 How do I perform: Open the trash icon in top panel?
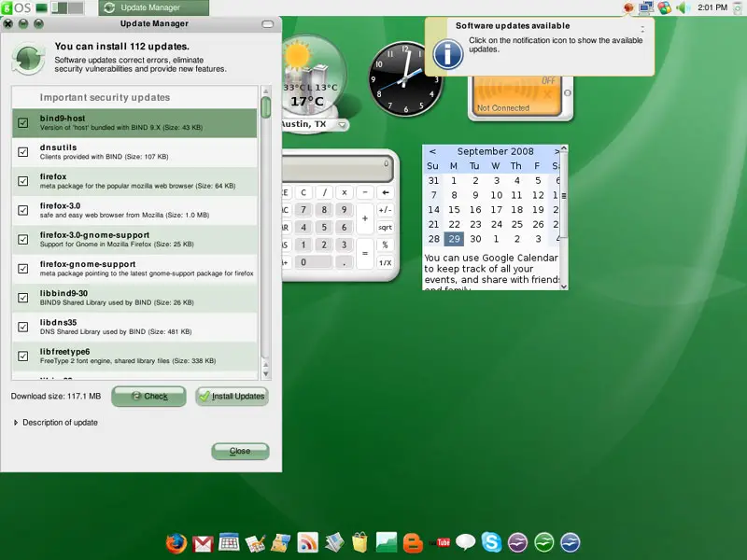(x=738, y=7)
